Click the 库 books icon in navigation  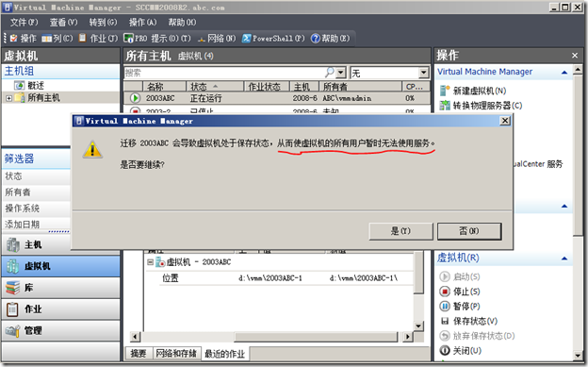click(12, 288)
